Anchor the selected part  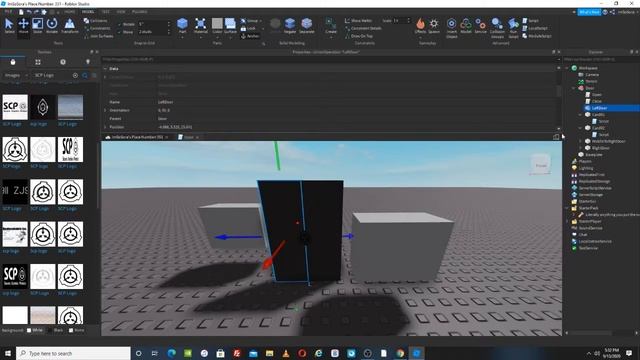[x=250, y=36]
